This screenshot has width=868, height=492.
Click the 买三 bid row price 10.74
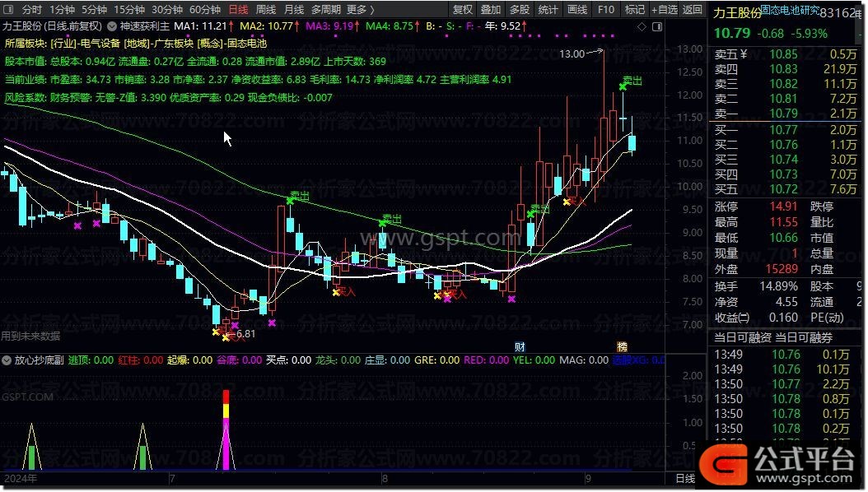click(x=783, y=160)
